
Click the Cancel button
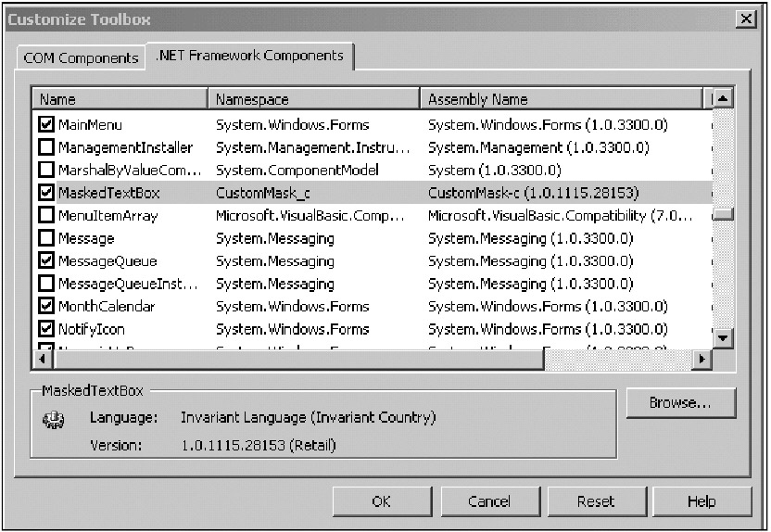pos(489,501)
